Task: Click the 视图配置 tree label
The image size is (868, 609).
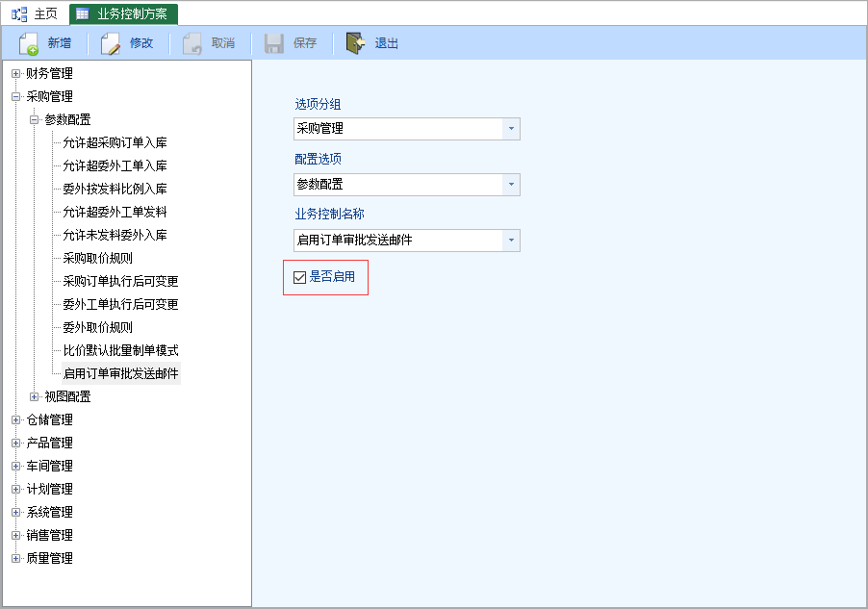Action: [x=67, y=397]
